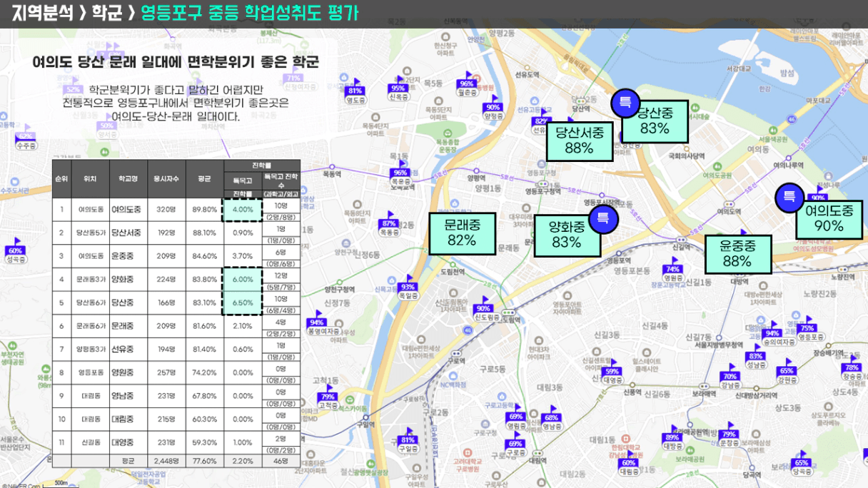Click the 문창중 79% flag marker
The image size is (868, 488).
pyautogui.click(x=729, y=435)
